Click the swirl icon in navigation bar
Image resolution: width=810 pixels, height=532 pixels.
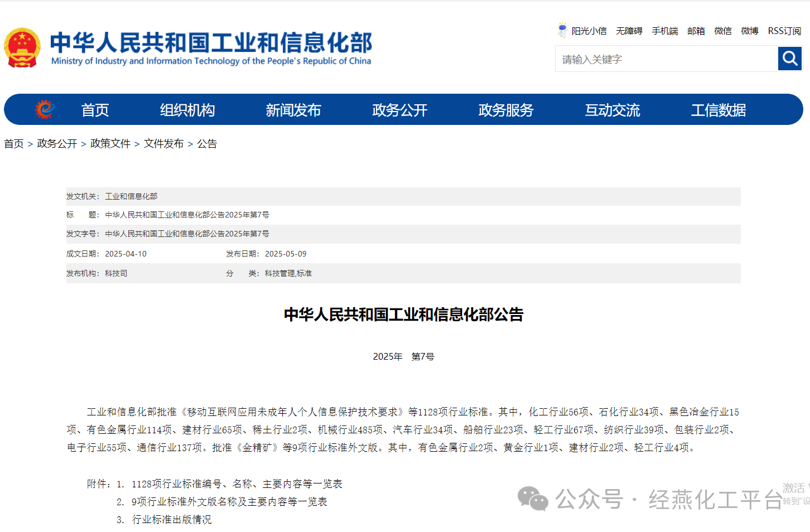45,109
